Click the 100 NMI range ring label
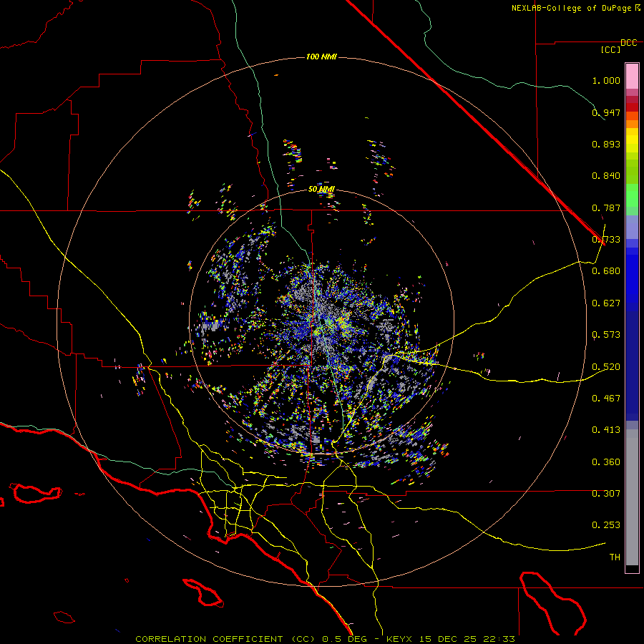 coord(321,57)
